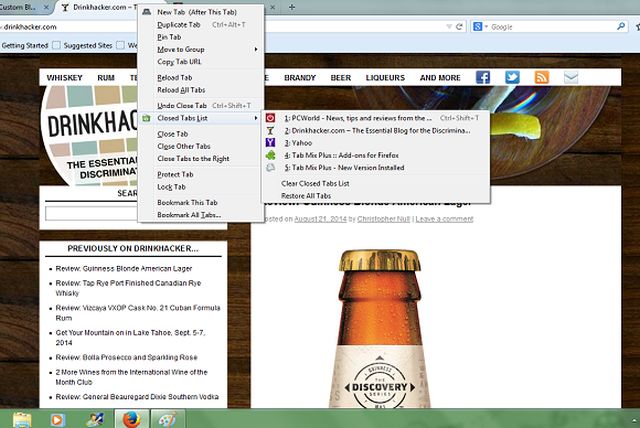
Task: Open Review: Bolla Prosecco and Sparkling Rose
Action: tap(127, 357)
